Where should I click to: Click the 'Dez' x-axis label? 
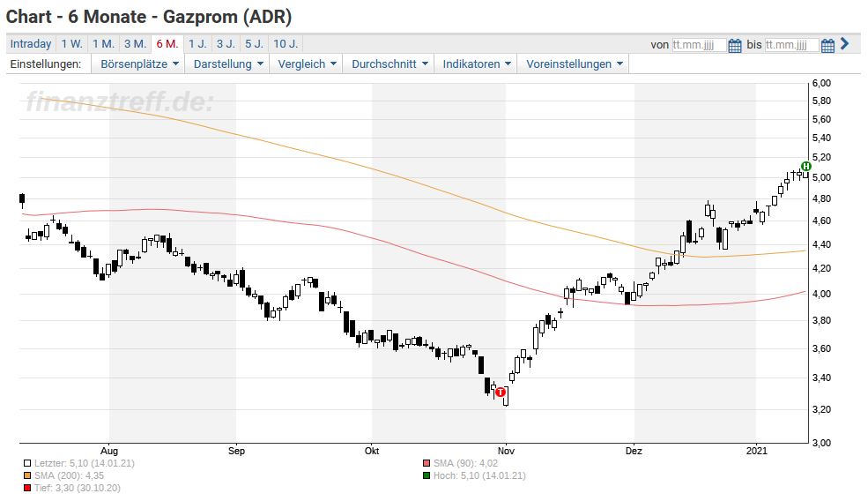pyautogui.click(x=634, y=451)
